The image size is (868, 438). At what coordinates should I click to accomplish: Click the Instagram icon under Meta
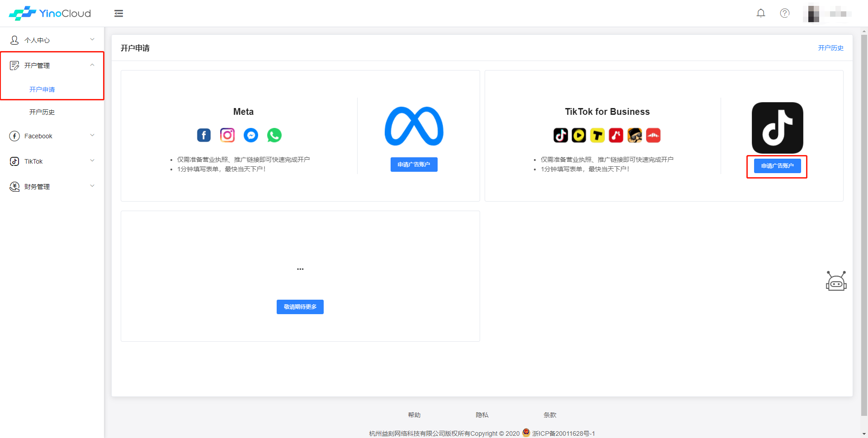tap(227, 135)
